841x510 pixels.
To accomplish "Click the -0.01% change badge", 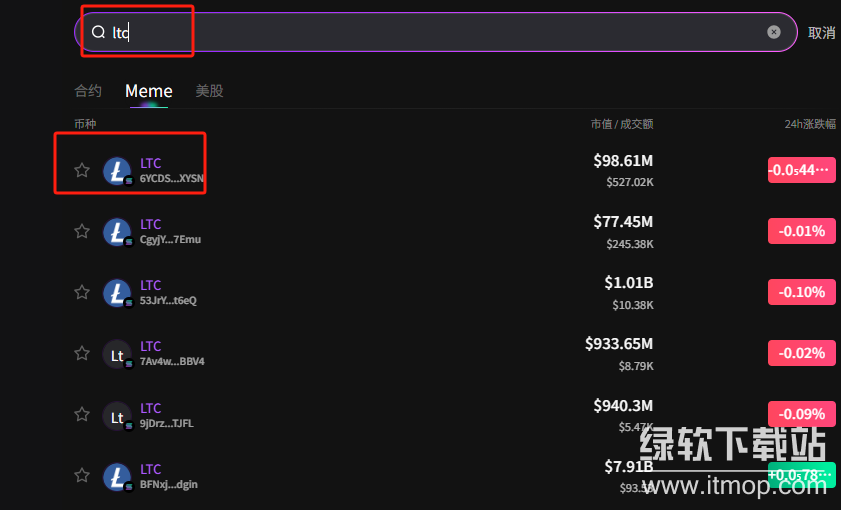I will click(801, 231).
